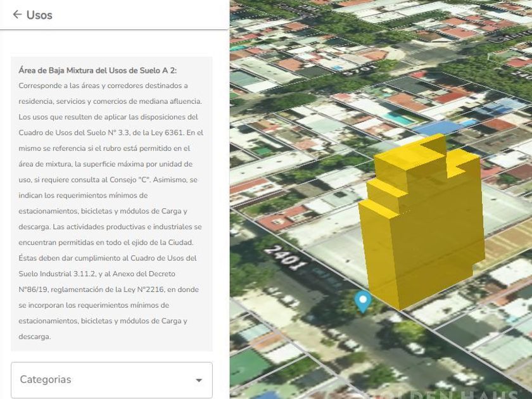532x399 pixels.
Task: Open the Categorias combo box
Action: point(111,380)
